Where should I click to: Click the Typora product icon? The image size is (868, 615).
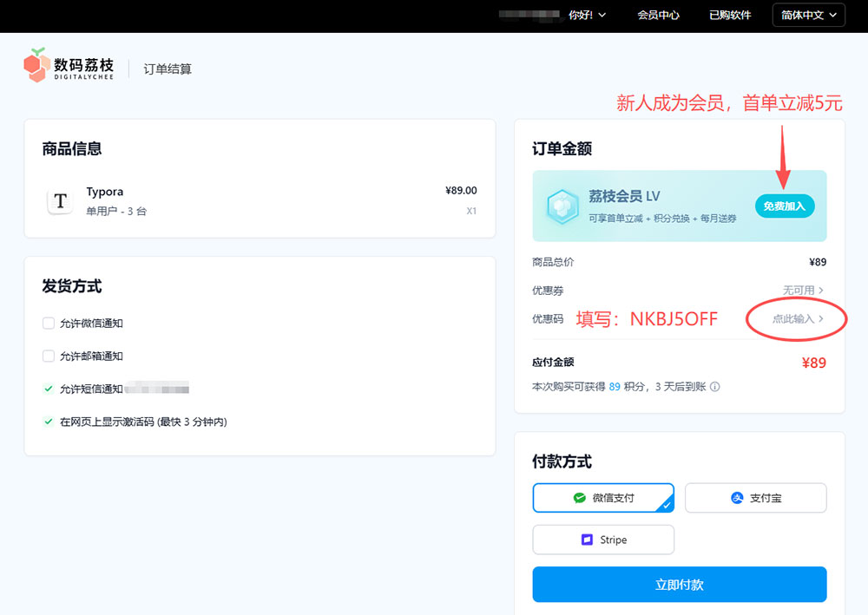click(61, 200)
